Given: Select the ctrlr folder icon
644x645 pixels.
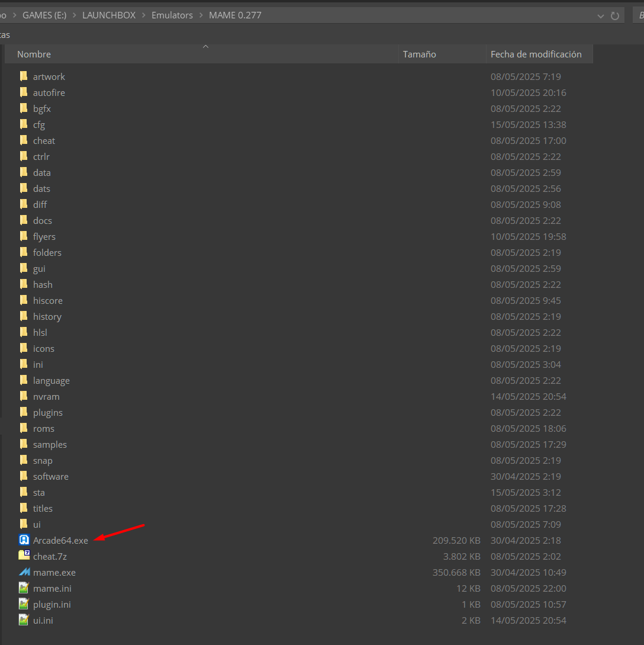Looking at the screenshot, I should [x=24, y=156].
